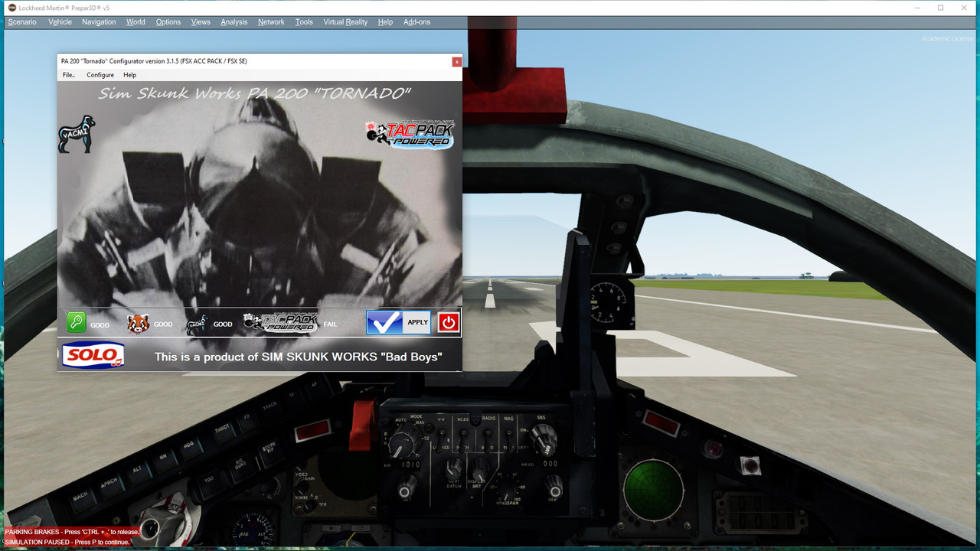Image resolution: width=980 pixels, height=551 pixels.
Task: Close the Tornado Configurator window
Action: pyautogui.click(x=456, y=61)
